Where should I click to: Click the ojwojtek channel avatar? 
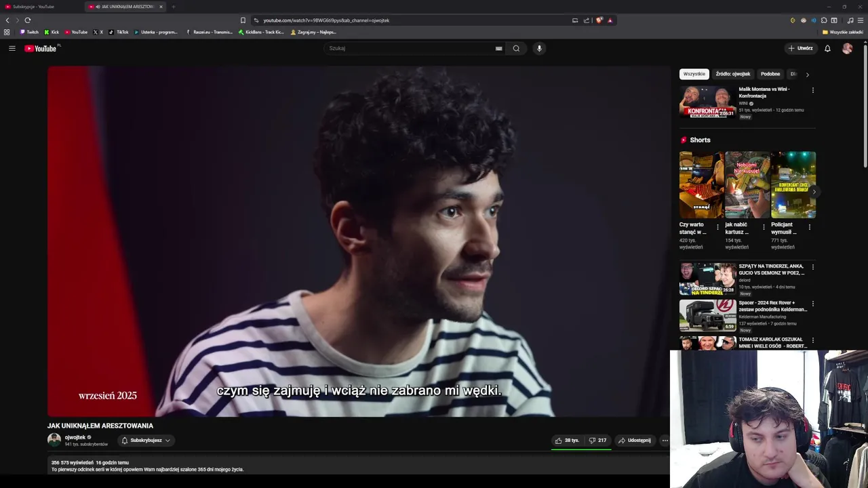tap(54, 440)
